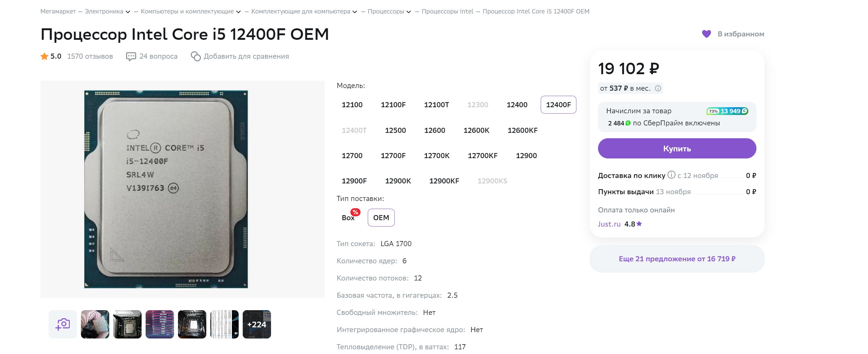Open the Мегамаркет breadcrumb home
This screenshot has width=868, height=354.
point(58,11)
